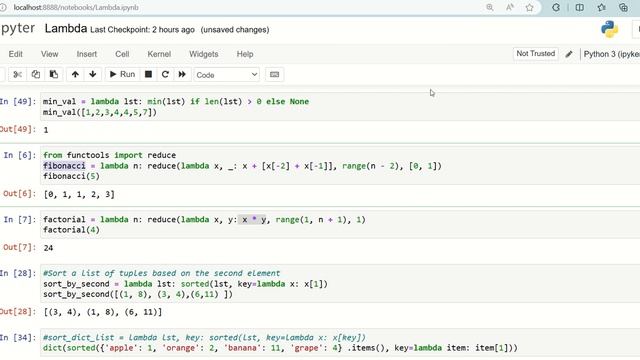Image resolution: width=640 pixels, height=360 pixels.
Task: Select the In [7] cell prompt
Action: pyautogui.click(x=20, y=220)
